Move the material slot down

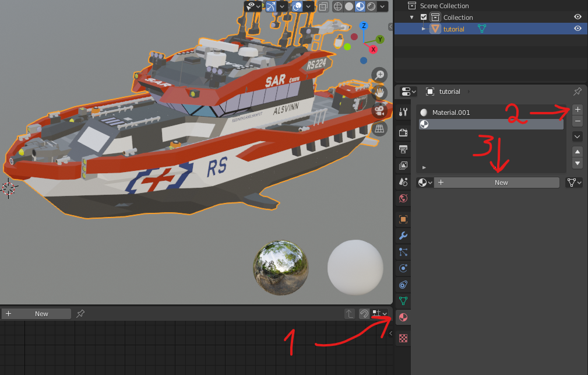pos(578,163)
